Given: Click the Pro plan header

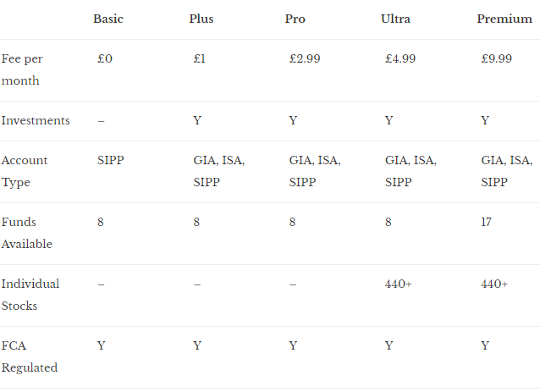Looking at the screenshot, I should tap(295, 19).
